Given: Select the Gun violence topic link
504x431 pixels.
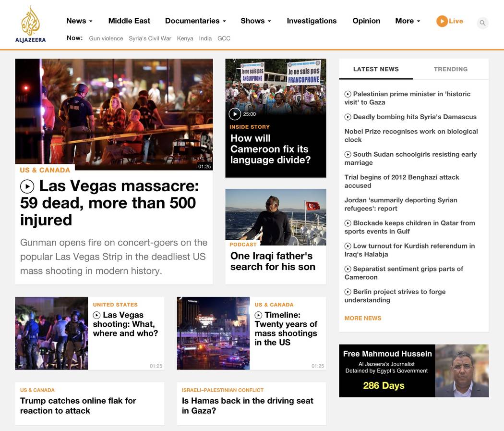Looking at the screenshot, I should (106, 38).
